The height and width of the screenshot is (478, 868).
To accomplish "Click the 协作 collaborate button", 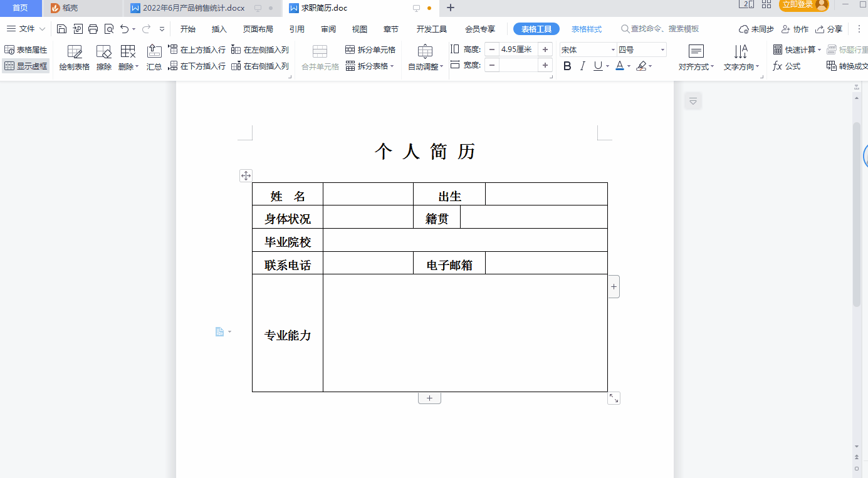I will (x=795, y=29).
